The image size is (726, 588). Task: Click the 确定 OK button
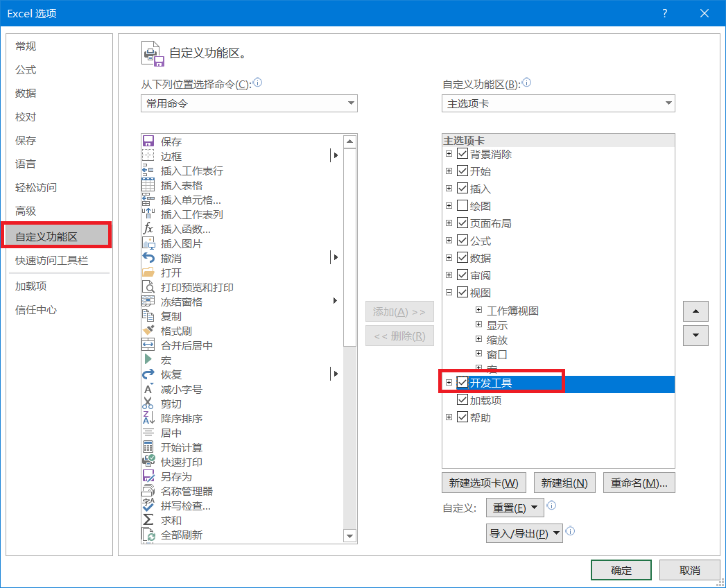[x=621, y=570]
